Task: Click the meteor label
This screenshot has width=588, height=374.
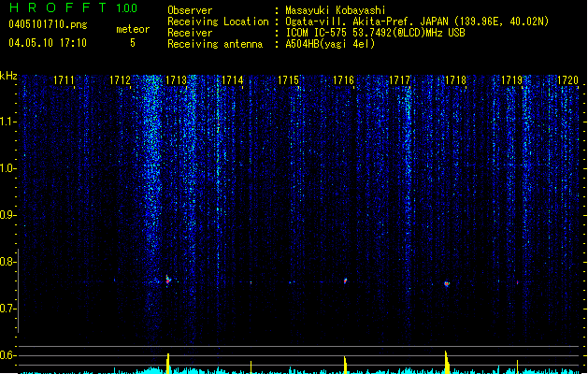Action: point(133,29)
